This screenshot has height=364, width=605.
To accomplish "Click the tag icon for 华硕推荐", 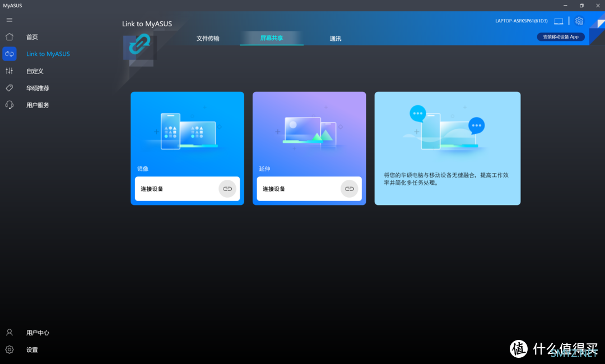I will click(x=10, y=88).
